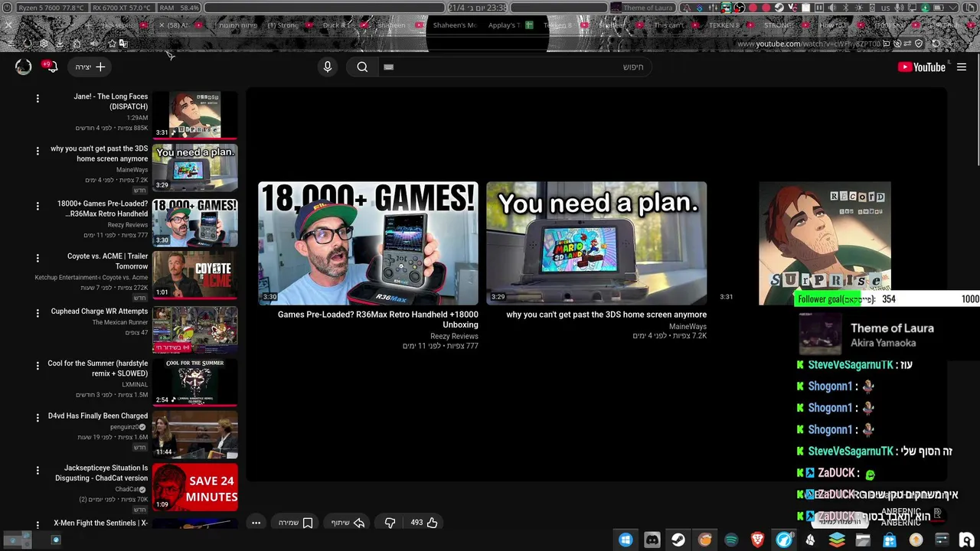Viewport: 980px width, 551px height.
Task: Click into the YouTube search field
Action: tap(514, 67)
